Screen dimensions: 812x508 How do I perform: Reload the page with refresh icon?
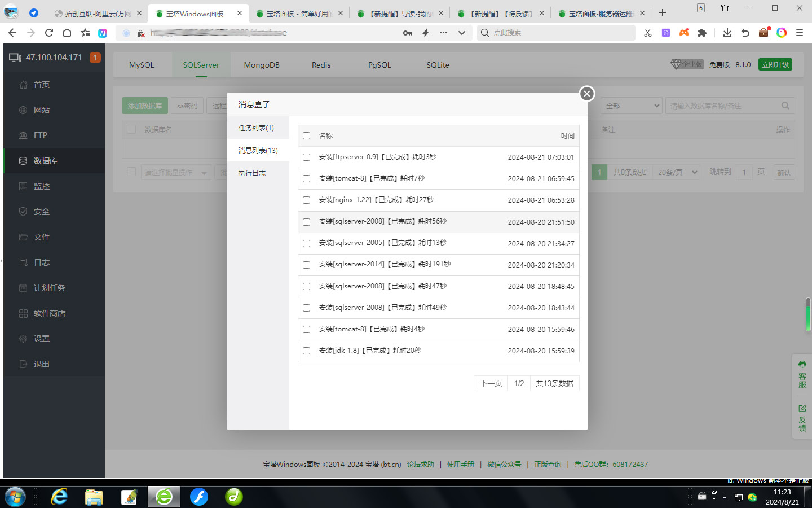pos(49,33)
